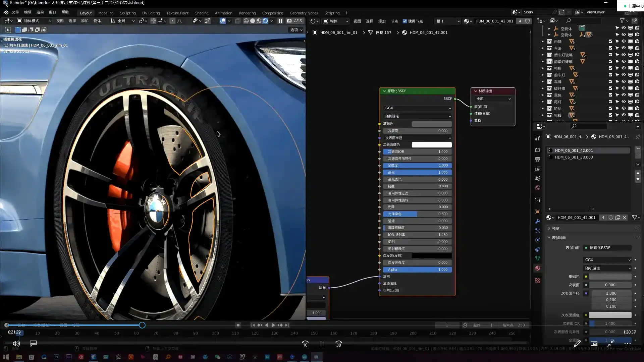644x362 pixels.
Task: Switch viewport to rendered shading
Action: pos(265,21)
